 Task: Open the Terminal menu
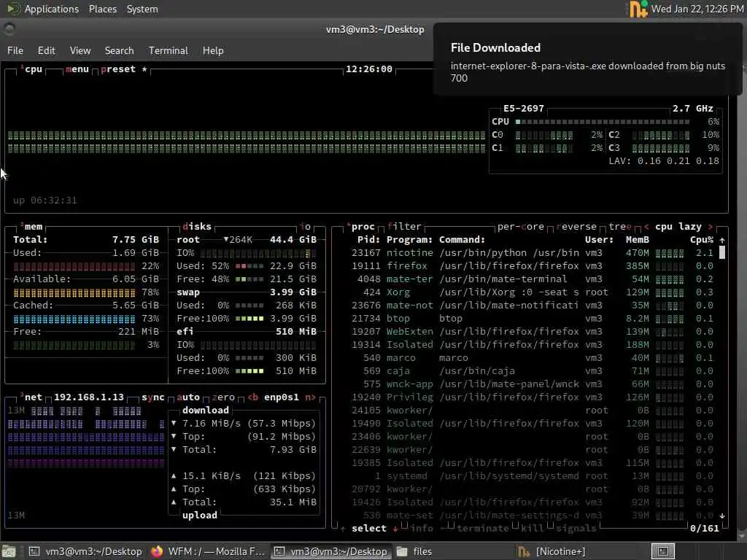pyautogui.click(x=169, y=50)
